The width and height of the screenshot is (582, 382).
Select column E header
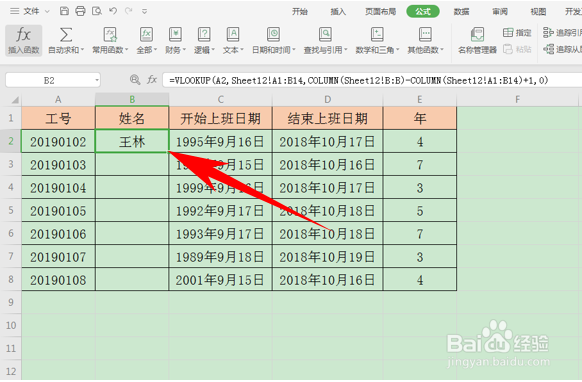tap(420, 99)
